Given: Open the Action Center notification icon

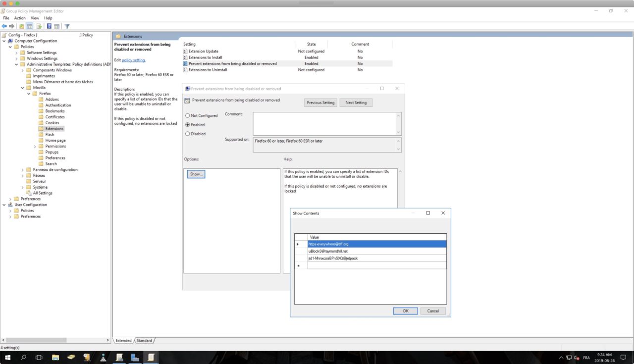Looking at the screenshot, I should tap(623, 357).
